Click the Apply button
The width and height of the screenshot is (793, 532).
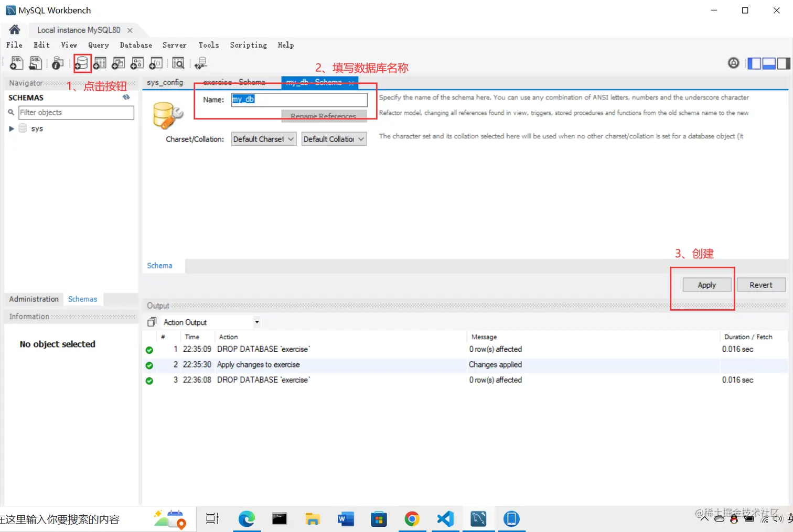[706, 285]
